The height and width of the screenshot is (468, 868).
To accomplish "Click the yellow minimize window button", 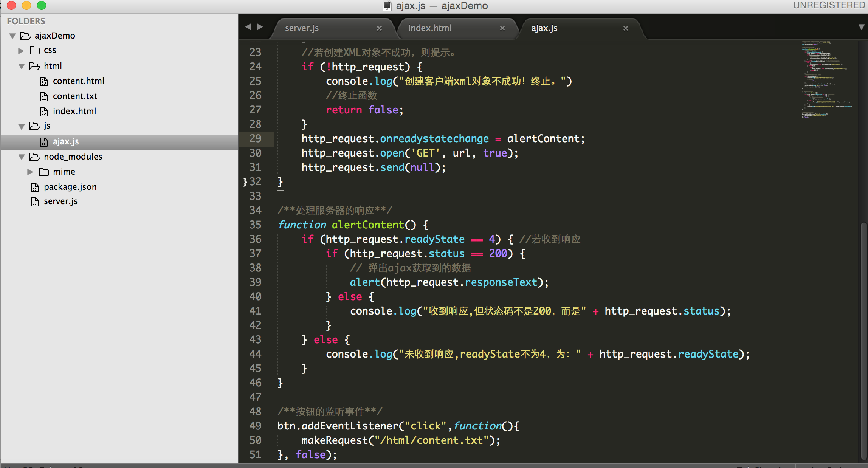I will pos(26,5).
